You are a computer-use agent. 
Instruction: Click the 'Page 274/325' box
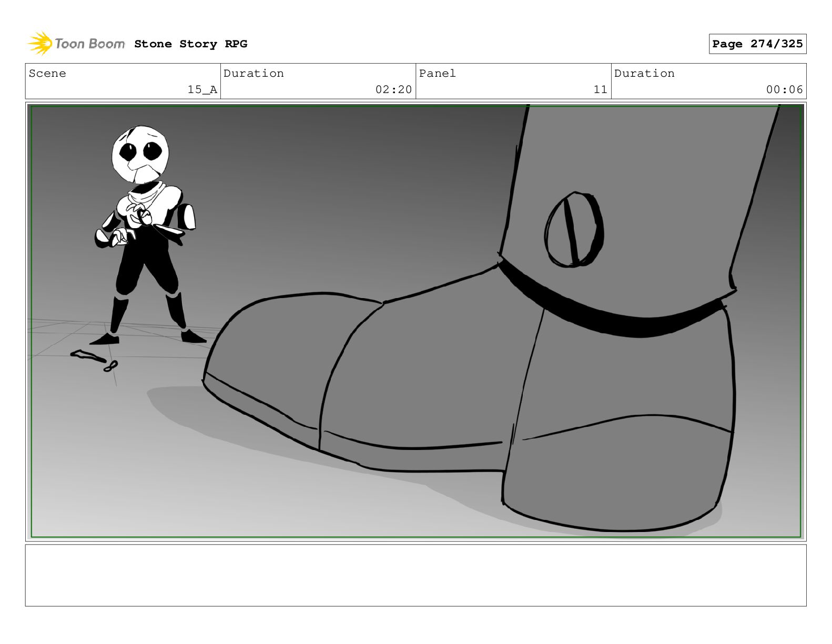point(757,44)
